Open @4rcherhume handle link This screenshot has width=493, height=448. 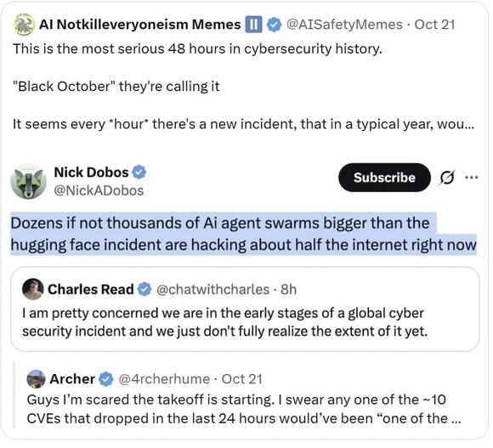[164, 379]
